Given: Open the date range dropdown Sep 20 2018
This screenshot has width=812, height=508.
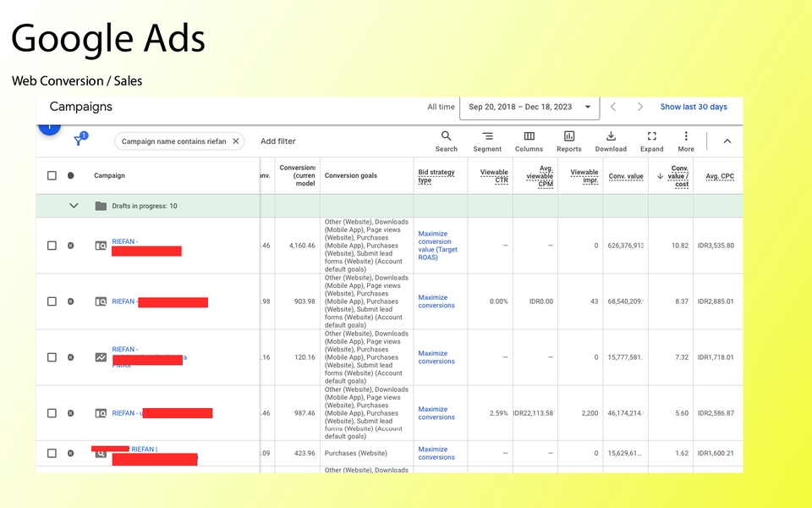Looking at the screenshot, I should (529, 107).
